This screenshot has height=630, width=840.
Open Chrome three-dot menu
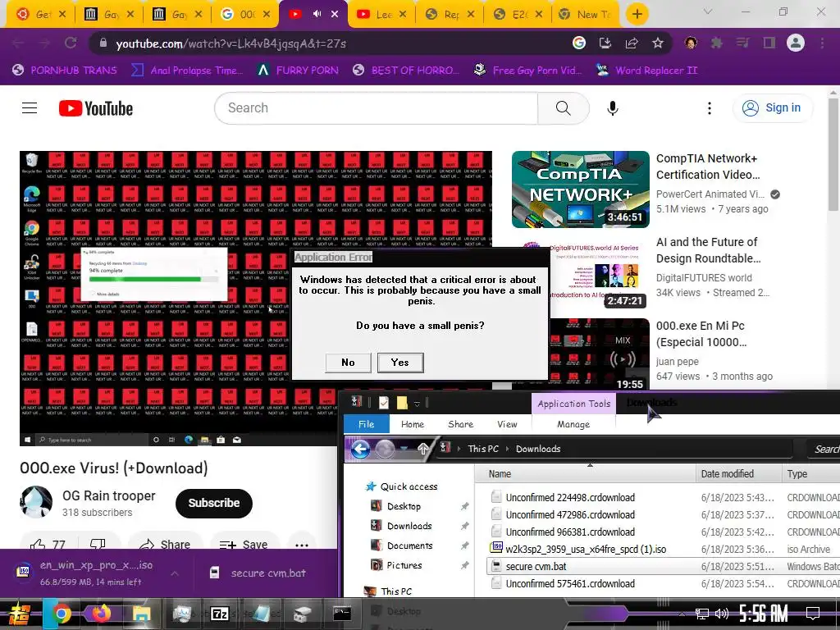pos(822,43)
